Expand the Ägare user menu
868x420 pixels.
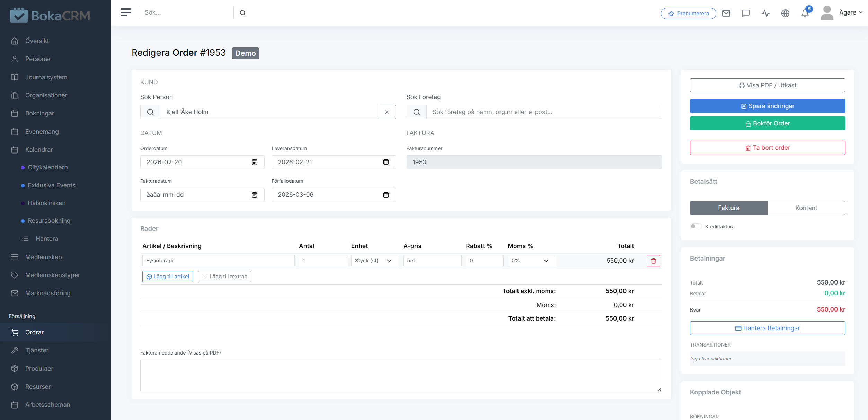[850, 12]
